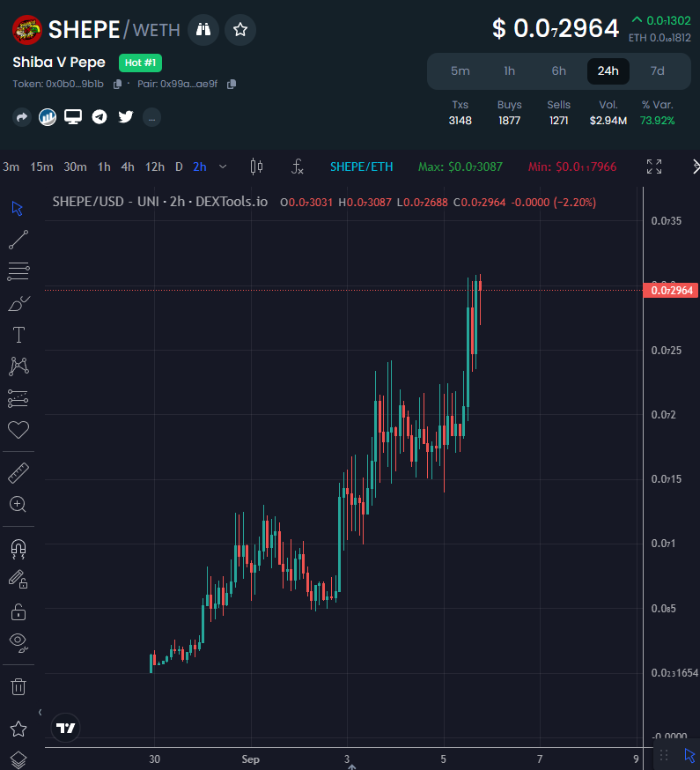Image resolution: width=700 pixels, height=770 pixels.
Task: Click the binoculars watch icon
Action: (203, 30)
